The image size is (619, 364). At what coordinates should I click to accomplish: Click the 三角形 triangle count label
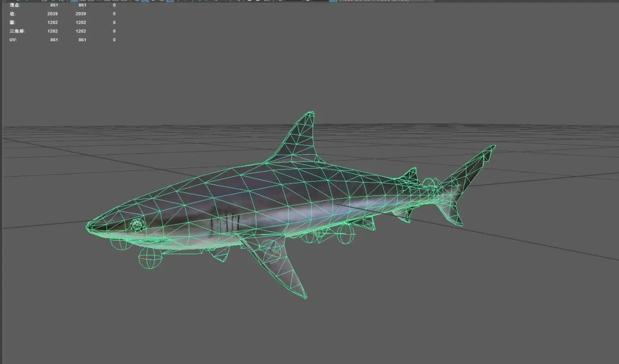click(17, 31)
